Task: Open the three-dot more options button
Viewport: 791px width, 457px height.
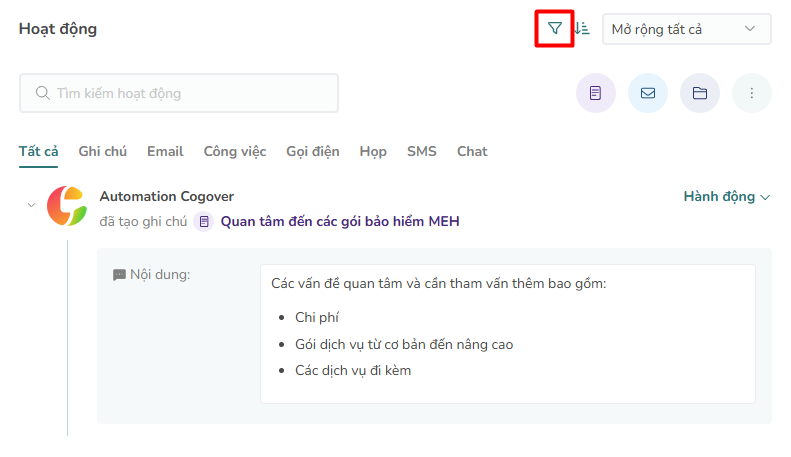Action: pos(752,93)
